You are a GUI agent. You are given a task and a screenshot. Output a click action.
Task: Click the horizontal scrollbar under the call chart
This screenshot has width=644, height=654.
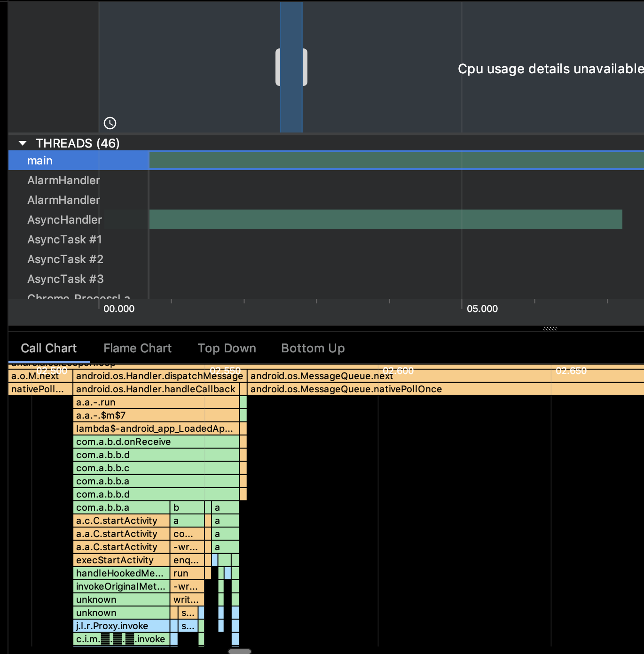(x=240, y=651)
